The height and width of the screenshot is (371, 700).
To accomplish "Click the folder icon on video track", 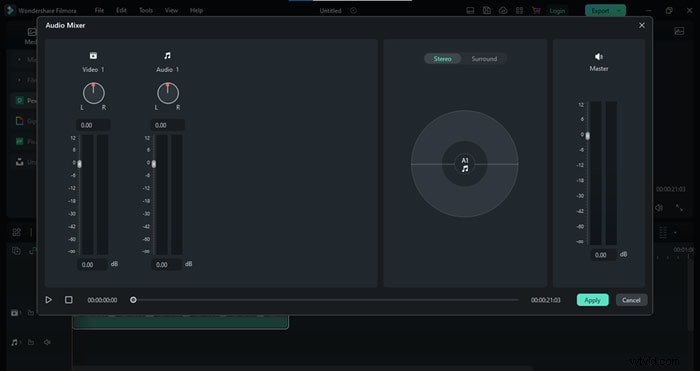I will click(31, 313).
